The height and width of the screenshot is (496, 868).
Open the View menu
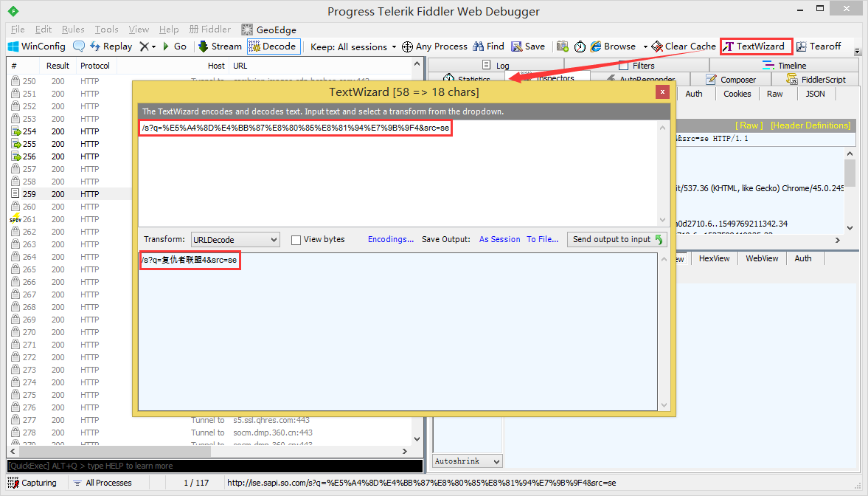[x=139, y=30]
